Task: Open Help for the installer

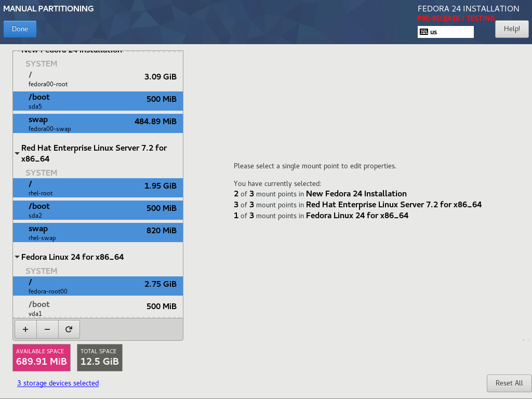Action: pos(511,29)
